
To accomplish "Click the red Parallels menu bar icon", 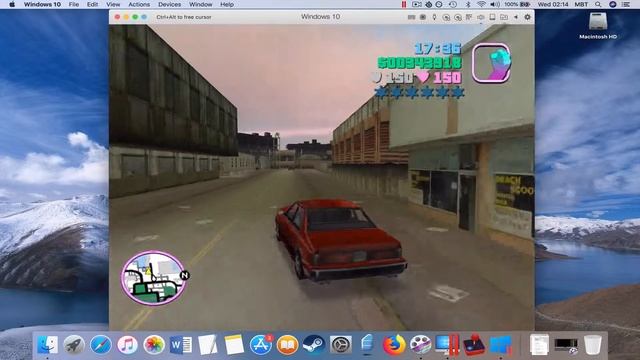I will pyautogui.click(x=404, y=4).
